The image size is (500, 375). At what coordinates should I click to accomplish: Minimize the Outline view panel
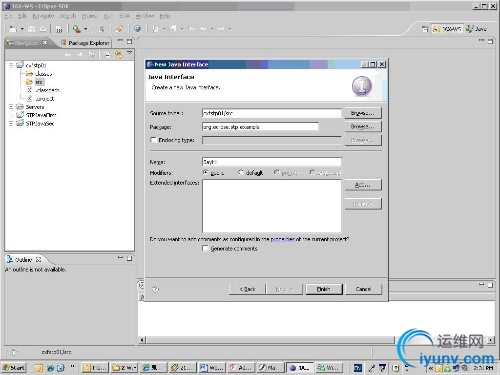click(121, 257)
